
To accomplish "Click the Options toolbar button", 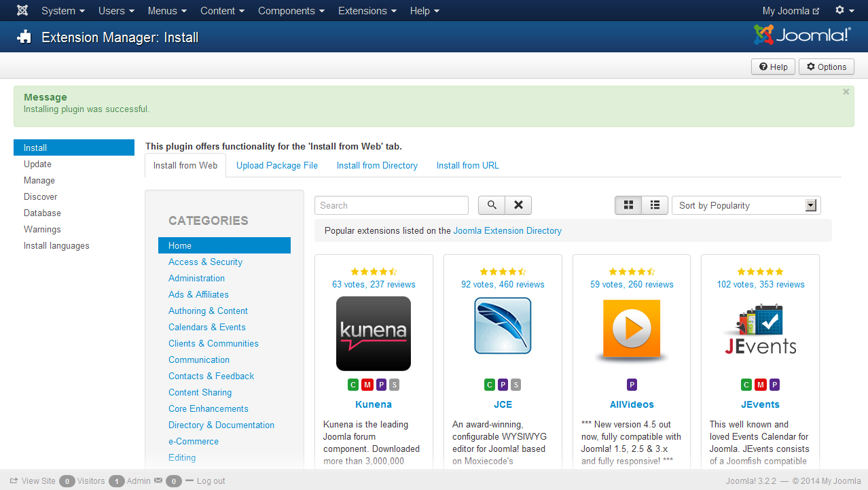I will 827,67.
